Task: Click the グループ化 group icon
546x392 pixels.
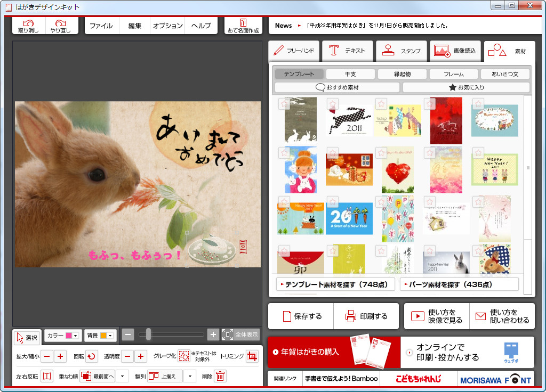Action: click(183, 356)
